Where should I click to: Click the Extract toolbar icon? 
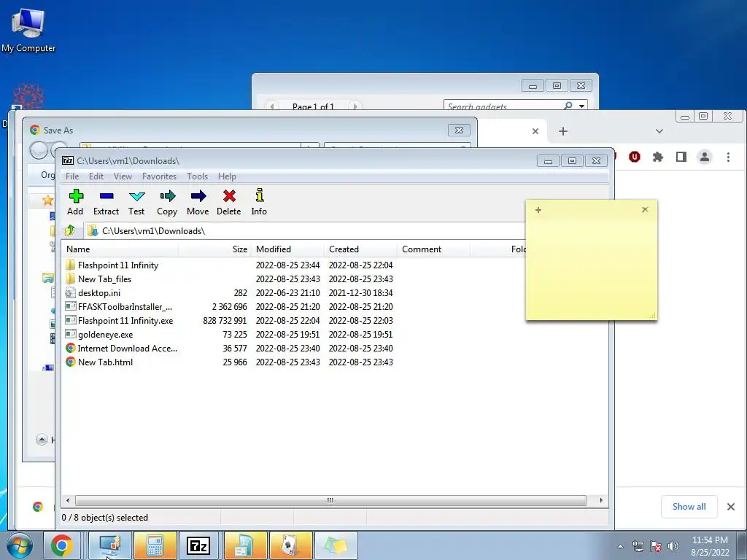107,196
